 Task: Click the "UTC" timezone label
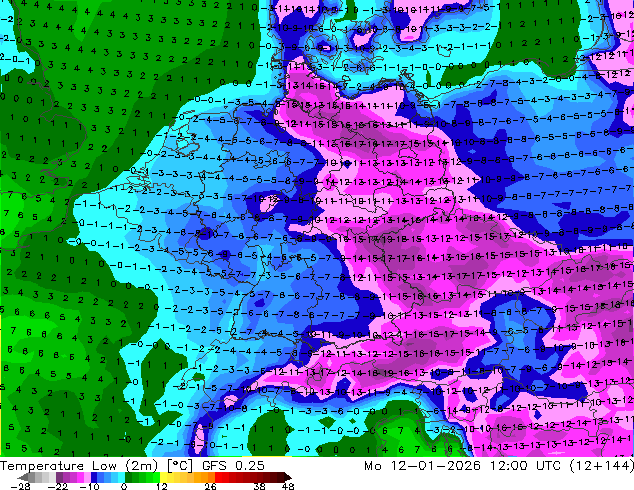[549, 466]
